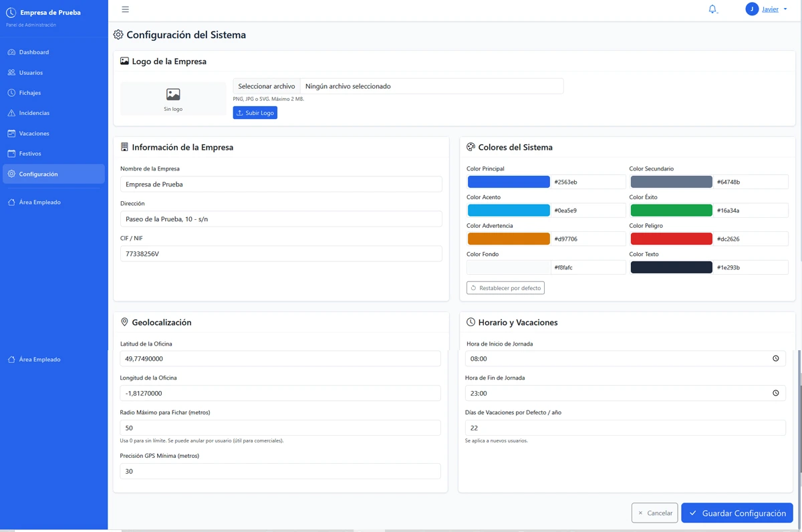The image size is (802, 532).
Task: Click the gear icon beside the Configuración del Sistema heading
Action: click(x=118, y=35)
